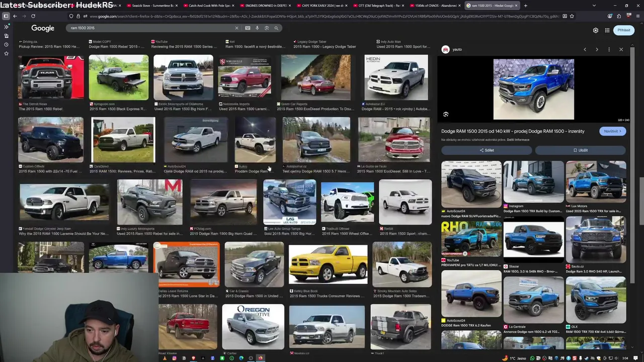Clear the Google search box
This screenshot has height=362, width=644.
(x=236, y=28)
